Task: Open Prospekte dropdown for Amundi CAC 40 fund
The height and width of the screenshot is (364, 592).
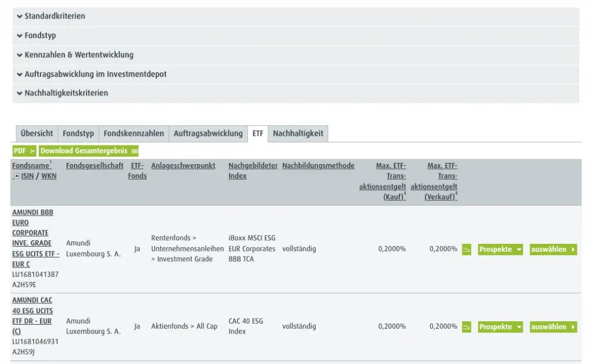Action: (500, 327)
